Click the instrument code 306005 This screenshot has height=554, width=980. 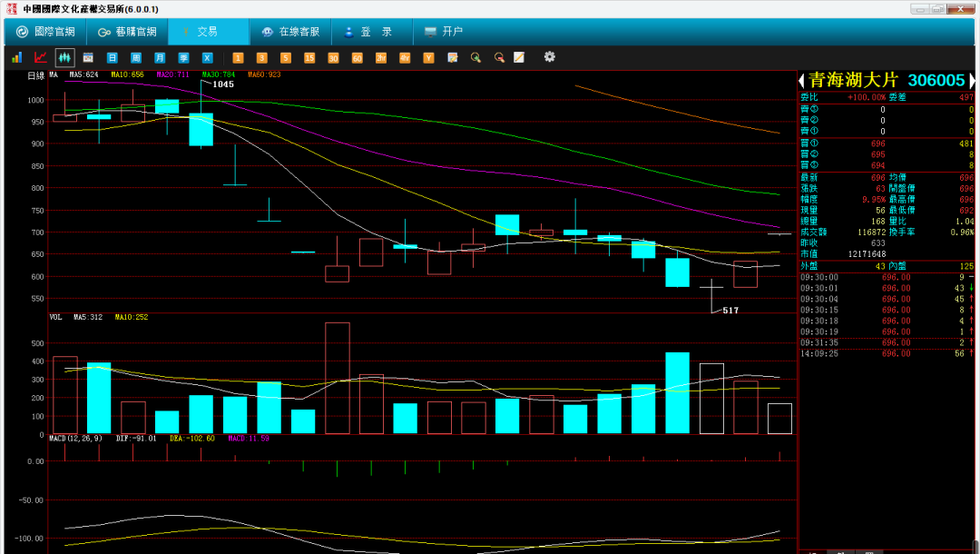tap(936, 80)
